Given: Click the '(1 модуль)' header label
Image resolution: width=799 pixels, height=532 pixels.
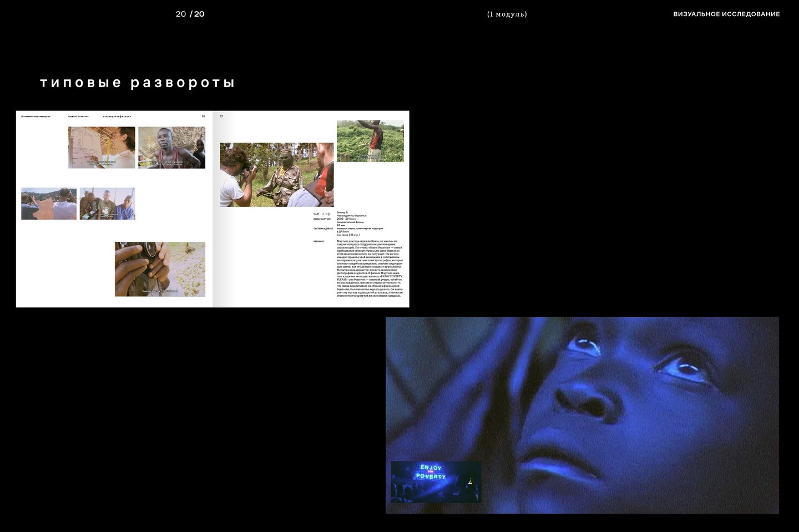Looking at the screenshot, I should (x=507, y=14).
